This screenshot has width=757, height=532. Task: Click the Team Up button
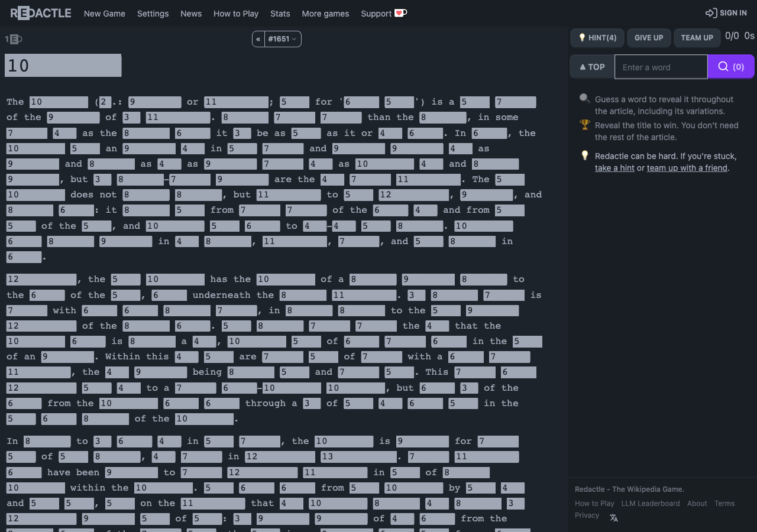coord(697,38)
